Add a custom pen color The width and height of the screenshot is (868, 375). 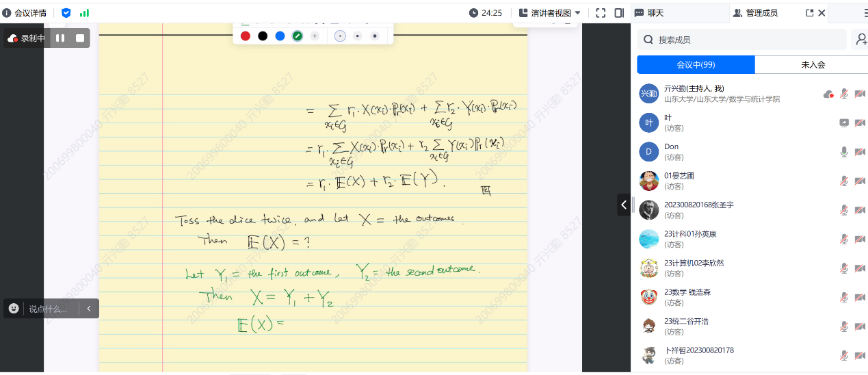(x=315, y=36)
